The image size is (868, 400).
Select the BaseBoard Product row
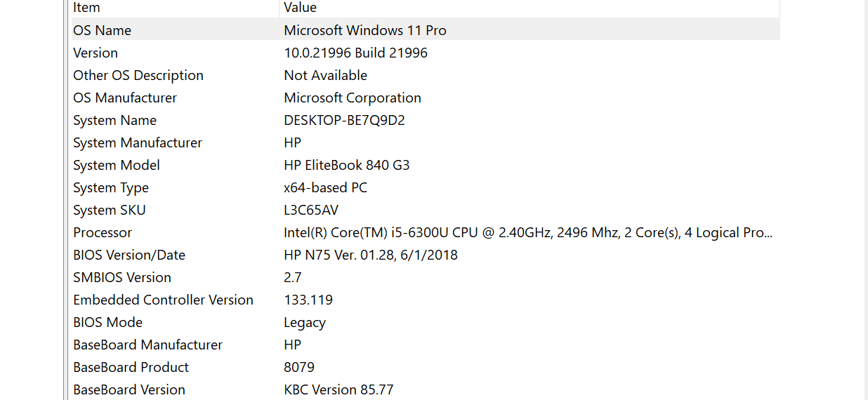pos(131,367)
